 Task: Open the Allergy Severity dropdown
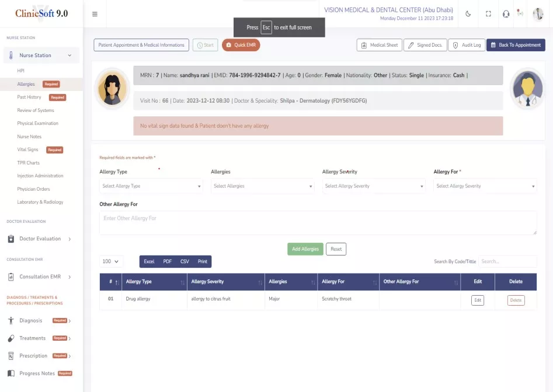click(x=374, y=186)
